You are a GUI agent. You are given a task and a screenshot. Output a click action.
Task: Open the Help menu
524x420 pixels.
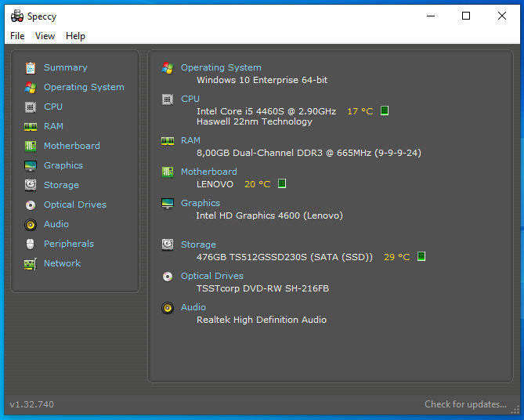click(75, 36)
